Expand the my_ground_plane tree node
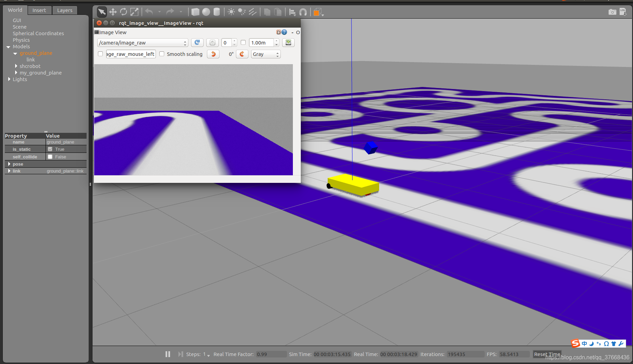This screenshot has height=364, width=633. (16, 72)
